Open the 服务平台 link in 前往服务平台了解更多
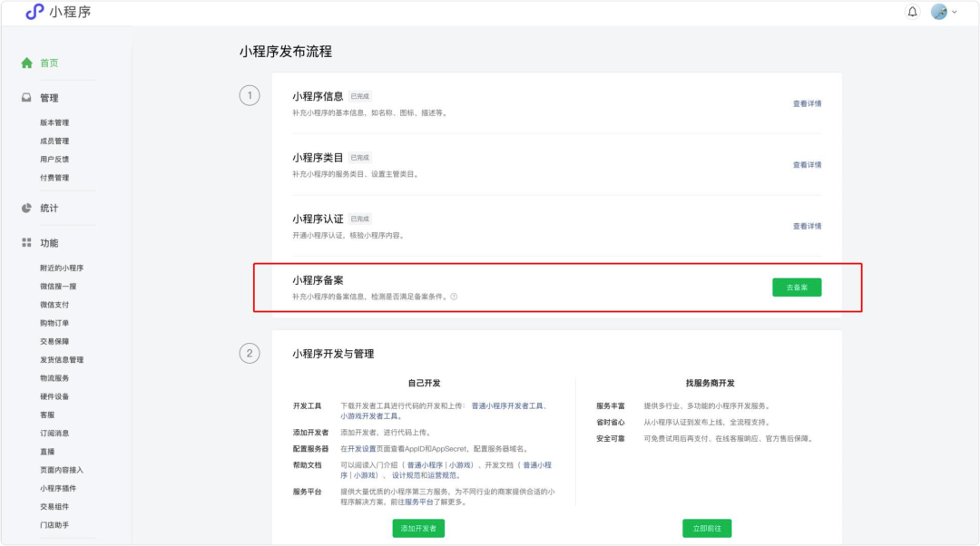980x546 pixels. [418, 502]
